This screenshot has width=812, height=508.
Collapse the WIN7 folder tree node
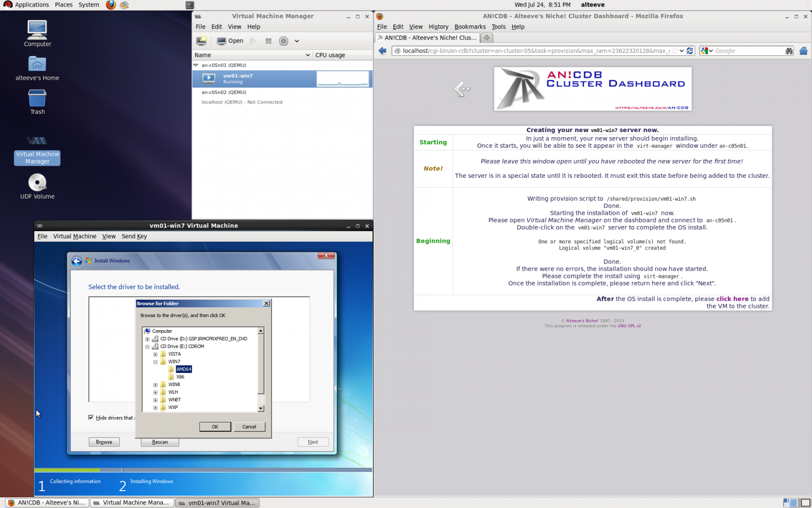click(155, 362)
